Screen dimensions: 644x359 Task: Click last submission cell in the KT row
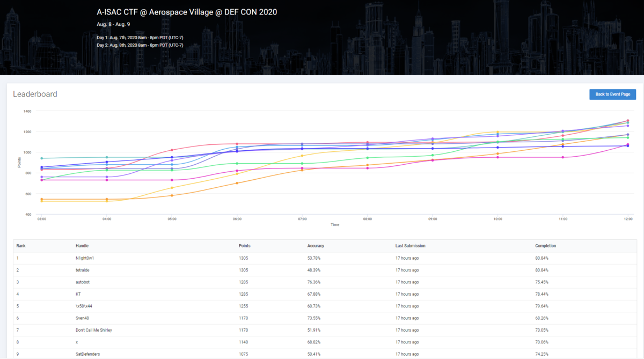(x=407, y=294)
